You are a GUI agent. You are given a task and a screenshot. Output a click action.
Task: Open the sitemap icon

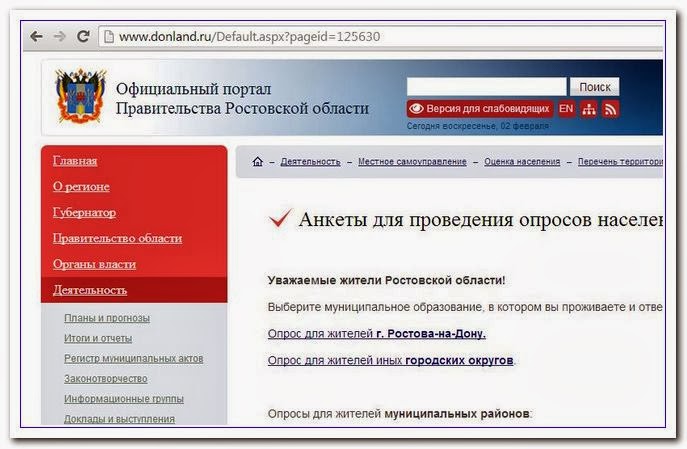click(588, 109)
